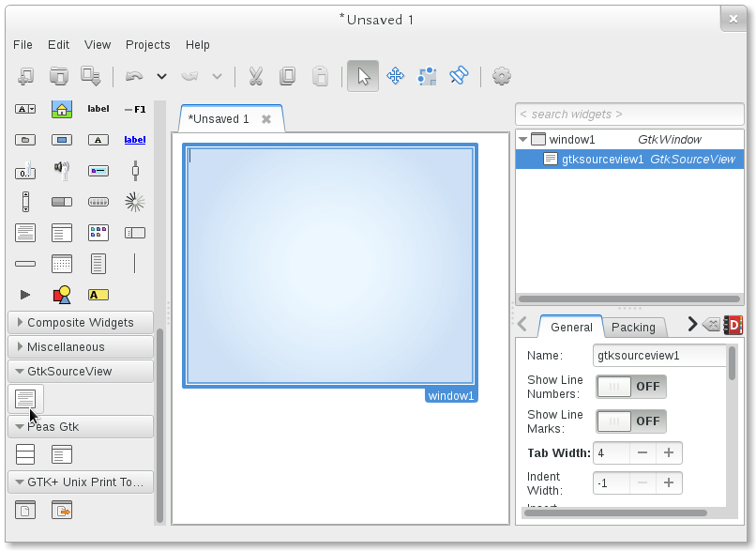Image resolution: width=756 pixels, height=551 pixels.
Task: Collapse the GTK+ Unix Print section
Action: [x=81, y=482]
